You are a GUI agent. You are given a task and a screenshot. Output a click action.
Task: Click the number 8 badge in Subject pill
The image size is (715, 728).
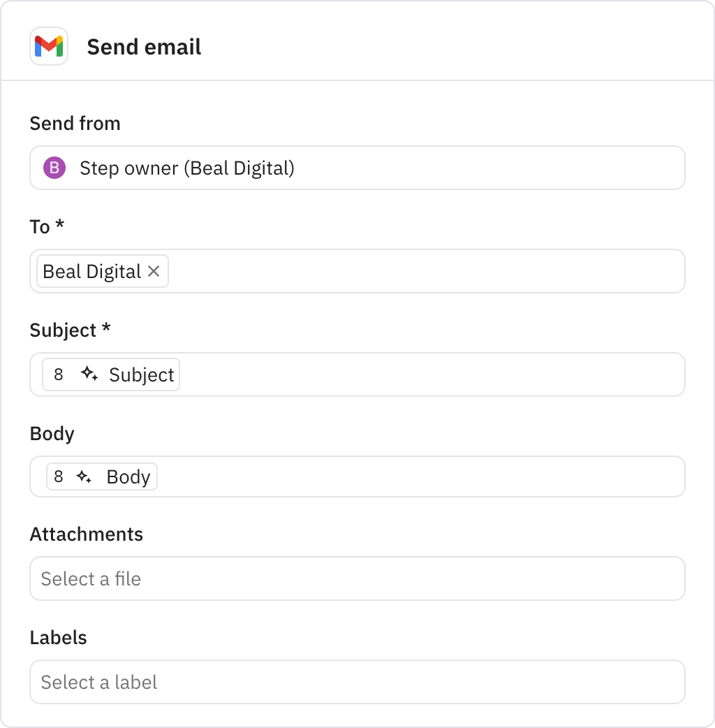point(59,374)
